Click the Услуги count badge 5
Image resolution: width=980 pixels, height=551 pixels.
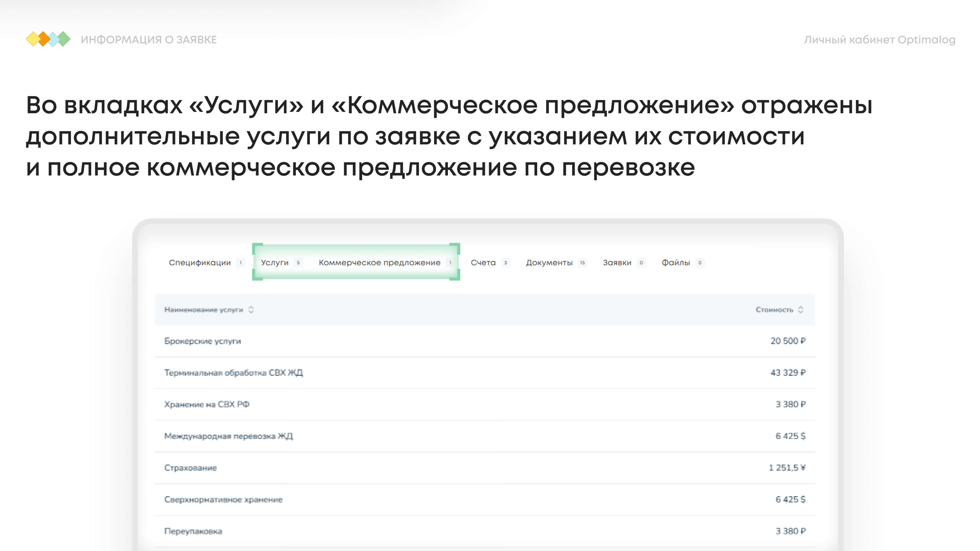point(298,263)
